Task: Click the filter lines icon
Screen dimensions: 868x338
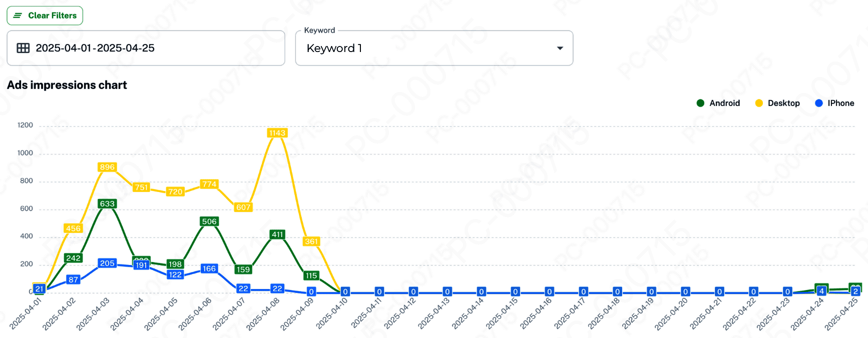Action: pyautogui.click(x=18, y=15)
